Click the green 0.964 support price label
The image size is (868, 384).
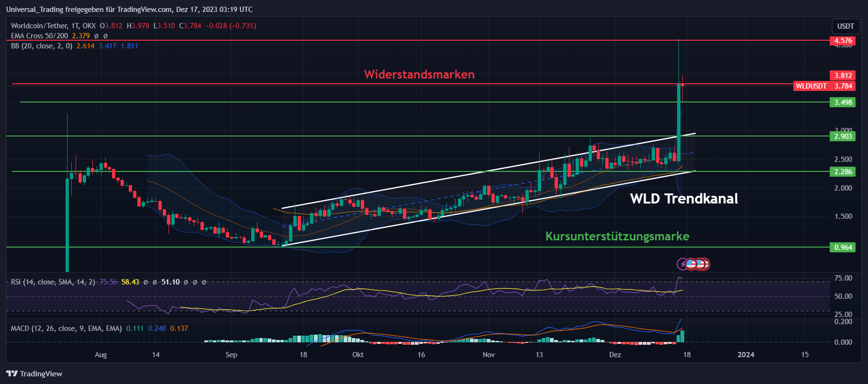click(843, 248)
